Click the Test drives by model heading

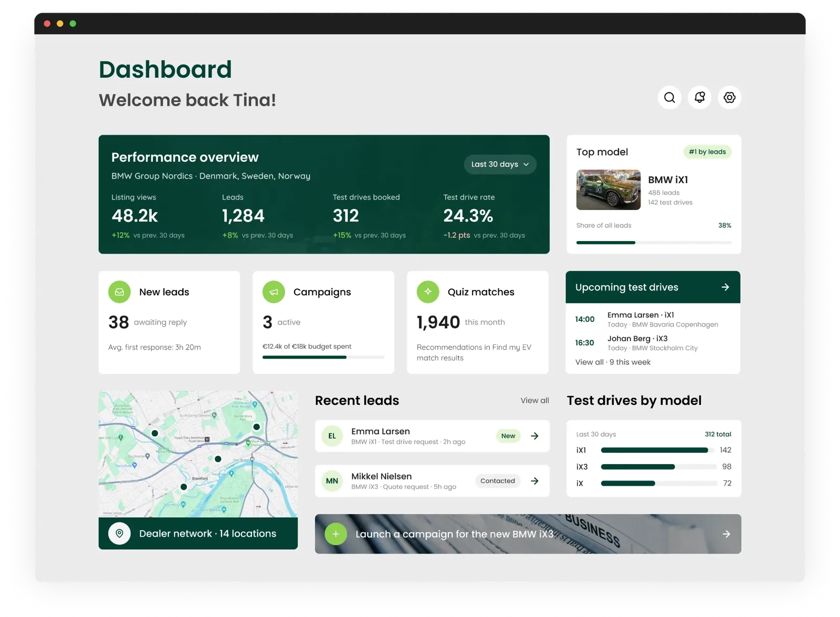tap(634, 401)
